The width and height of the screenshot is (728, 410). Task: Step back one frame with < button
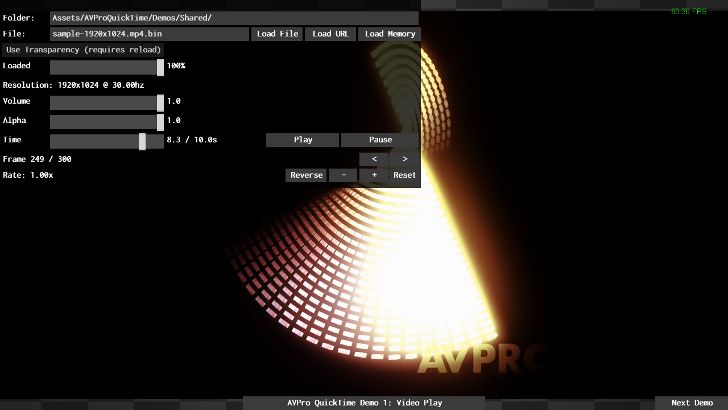(374, 159)
